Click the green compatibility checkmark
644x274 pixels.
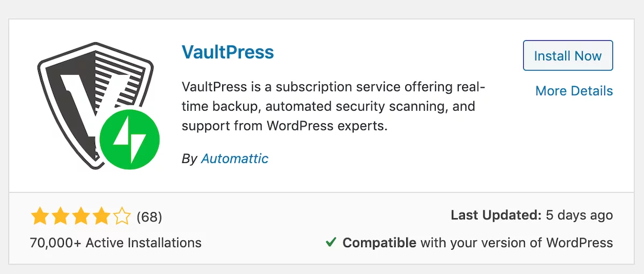pyautogui.click(x=331, y=242)
